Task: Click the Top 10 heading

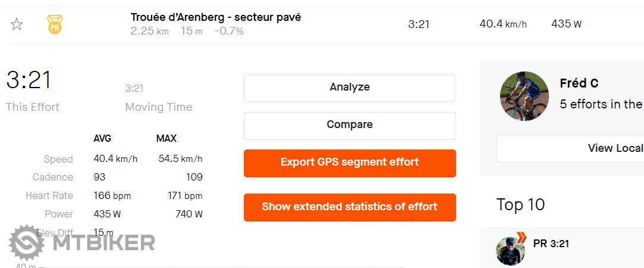Action: (520, 205)
